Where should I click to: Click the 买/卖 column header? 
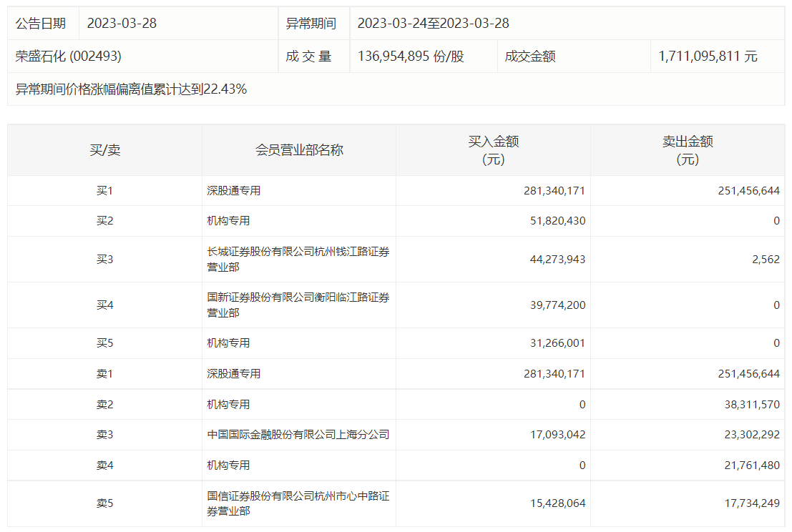point(104,151)
